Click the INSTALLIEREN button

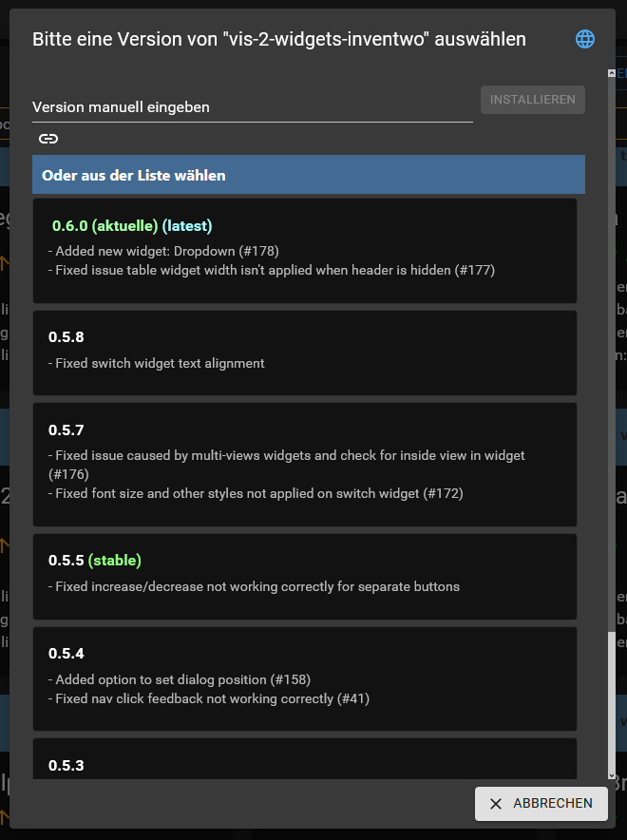[532, 99]
